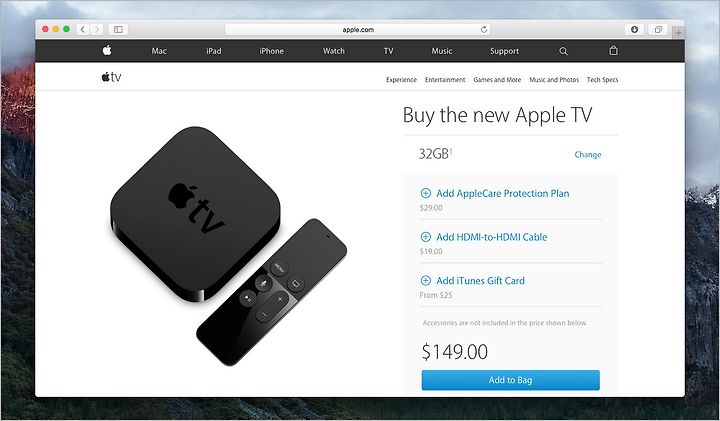Click the Change storage link
Screen dimensions: 720x421
(588, 155)
